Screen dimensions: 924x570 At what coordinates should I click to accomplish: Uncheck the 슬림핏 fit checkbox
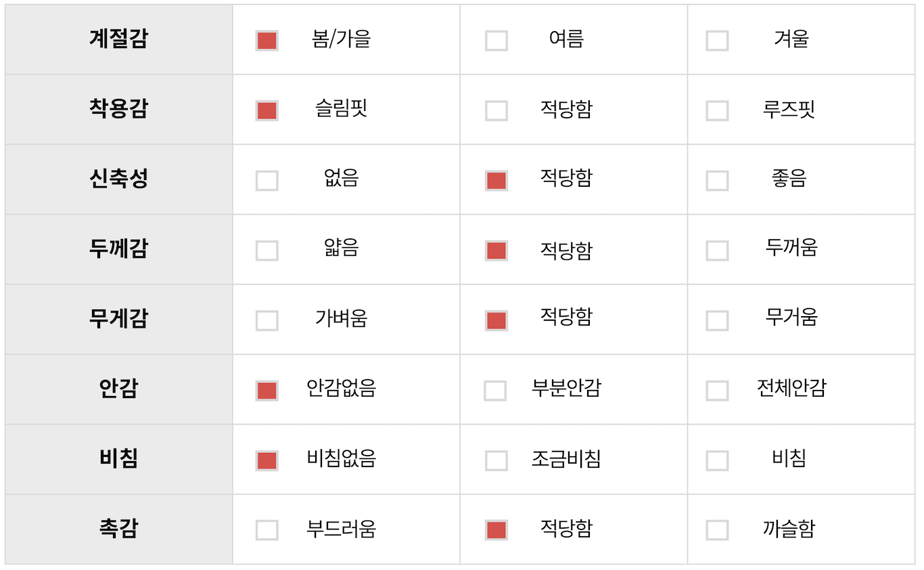tap(267, 110)
